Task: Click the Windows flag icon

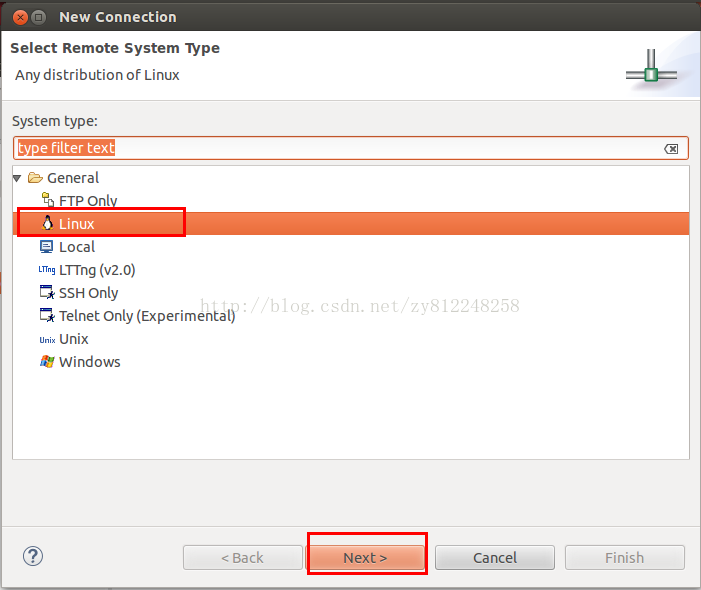Action: pyautogui.click(x=46, y=362)
